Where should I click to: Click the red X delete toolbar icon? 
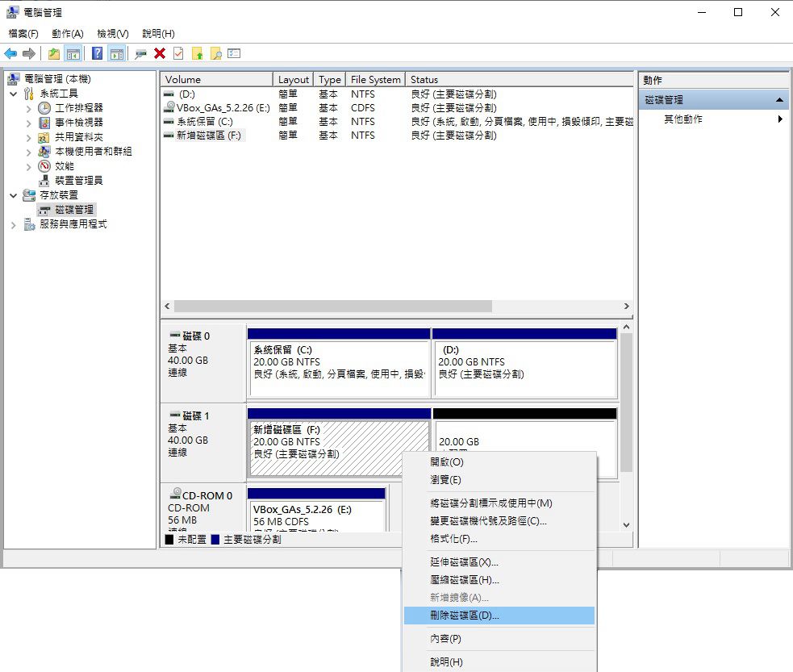(160, 53)
